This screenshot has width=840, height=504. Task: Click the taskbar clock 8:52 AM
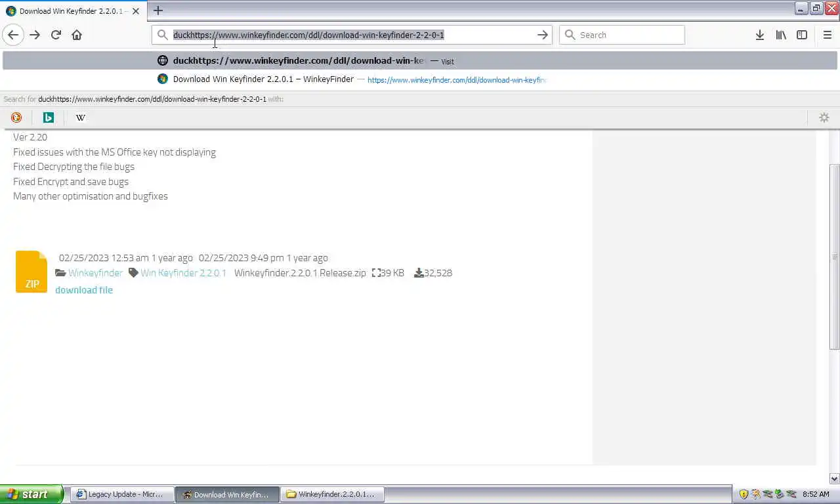click(816, 494)
